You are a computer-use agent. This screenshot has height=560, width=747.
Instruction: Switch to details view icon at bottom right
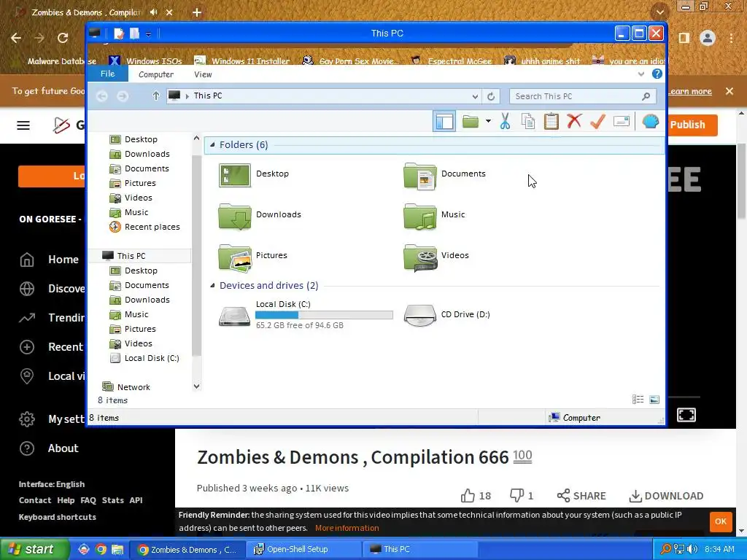tap(638, 400)
